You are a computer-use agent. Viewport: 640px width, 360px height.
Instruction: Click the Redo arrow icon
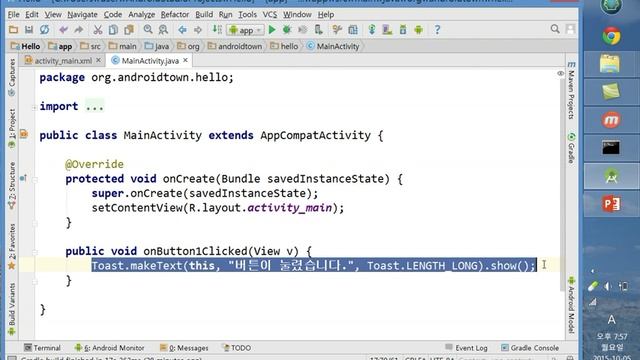click(x=78, y=30)
